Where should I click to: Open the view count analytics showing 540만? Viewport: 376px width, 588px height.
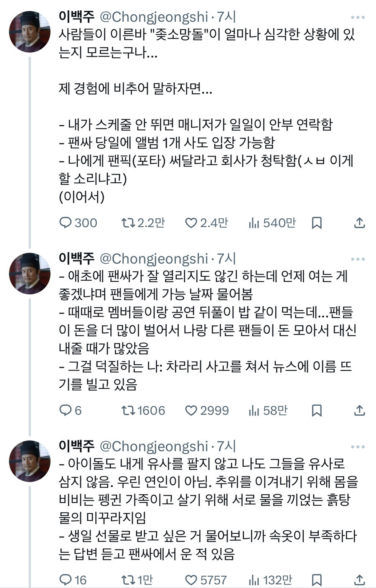[254, 223]
